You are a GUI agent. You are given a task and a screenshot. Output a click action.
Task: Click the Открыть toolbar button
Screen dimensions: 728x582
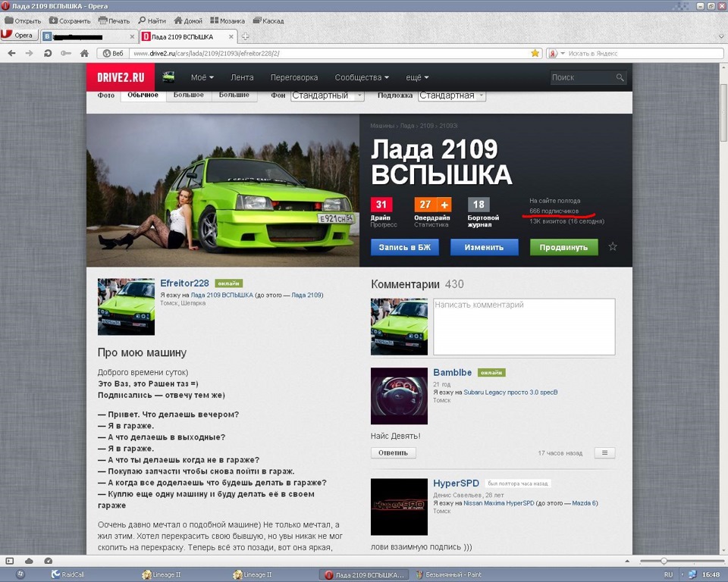click(23, 21)
